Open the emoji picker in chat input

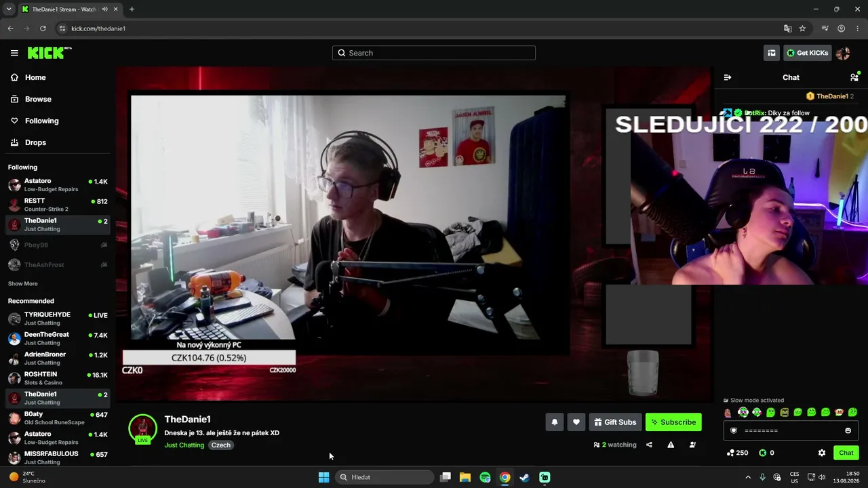848,430
